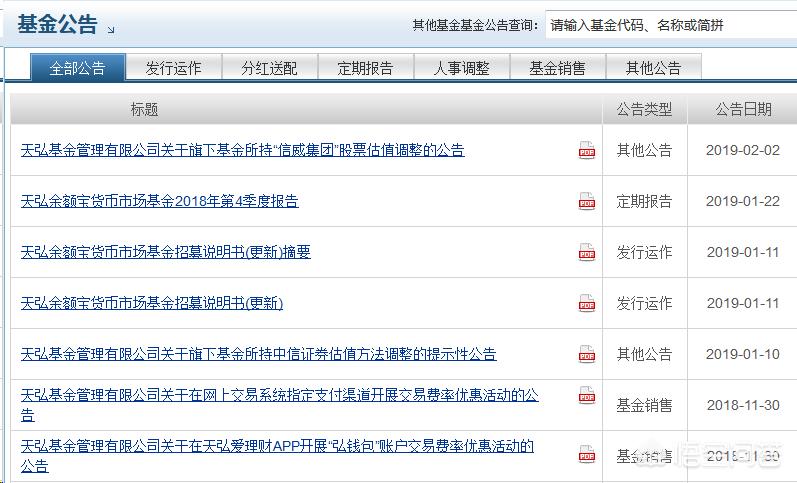Select the 分红送配 tab

tap(269, 68)
